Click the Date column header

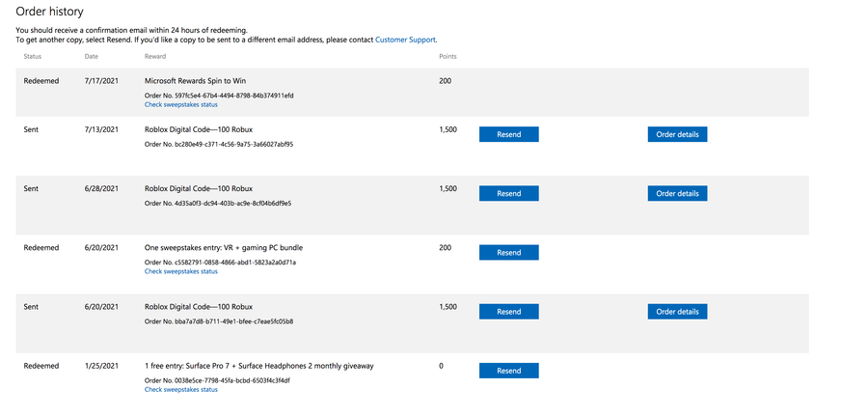pyautogui.click(x=92, y=57)
